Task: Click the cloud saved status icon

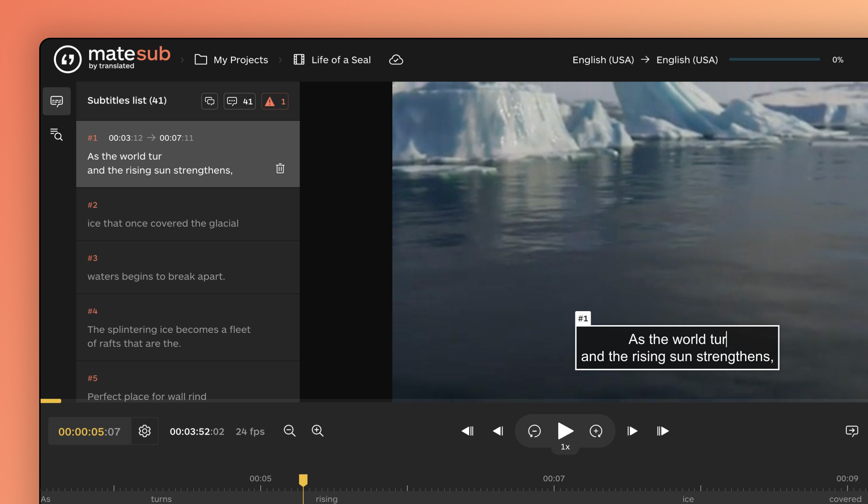Action: 396,60
